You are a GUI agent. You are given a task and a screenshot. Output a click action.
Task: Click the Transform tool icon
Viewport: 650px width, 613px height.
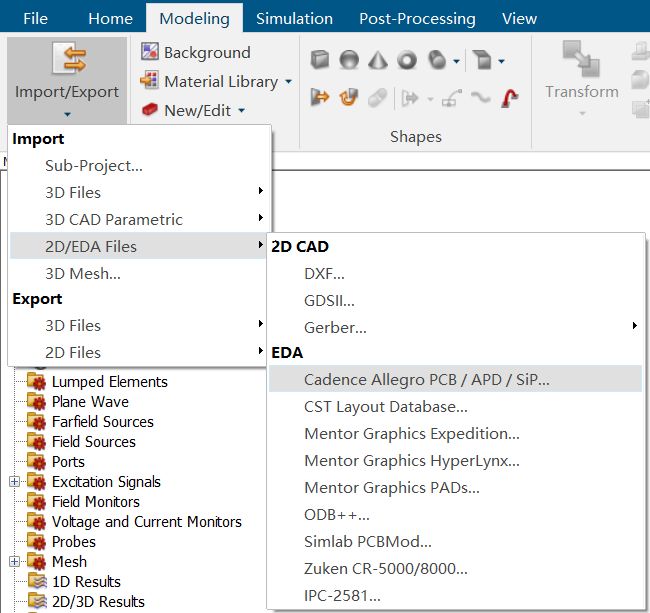click(582, 59)
